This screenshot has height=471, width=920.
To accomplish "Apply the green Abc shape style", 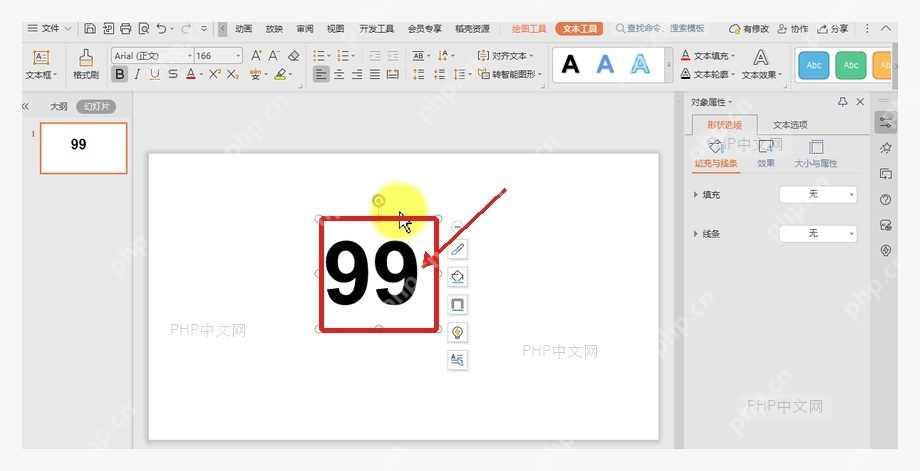I will tap(851, 65).
